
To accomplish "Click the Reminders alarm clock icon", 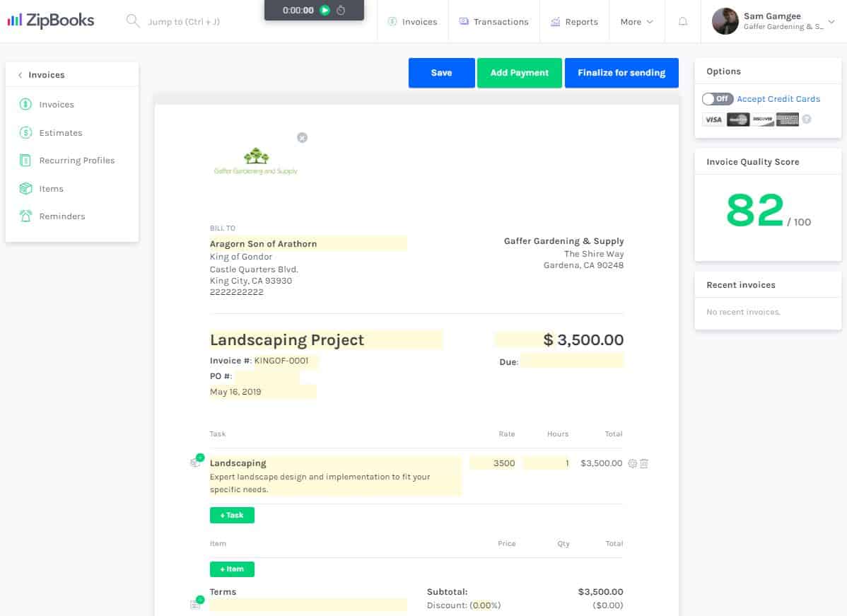I will (x=25, y=216).
